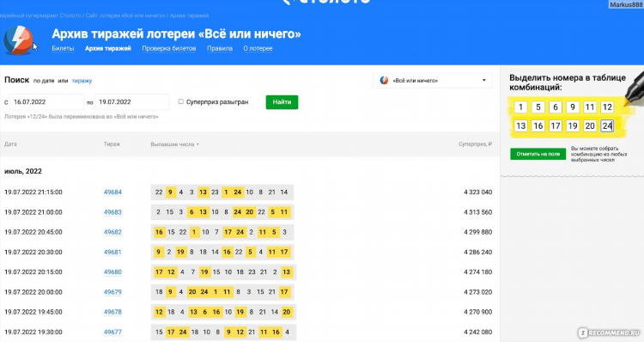The image size is (644, 342).
Task: Open draw 49680 link
Action: (x=112, y=272)
